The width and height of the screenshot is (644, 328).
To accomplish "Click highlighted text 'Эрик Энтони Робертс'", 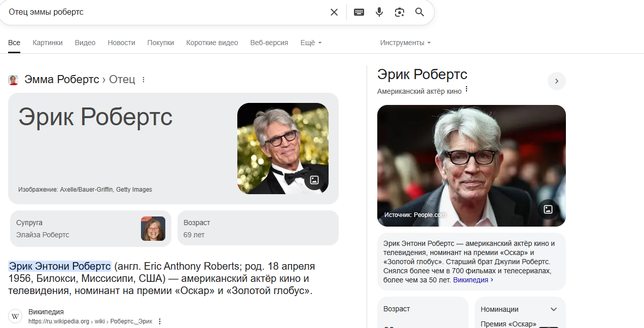I will [x=60, y=266].
